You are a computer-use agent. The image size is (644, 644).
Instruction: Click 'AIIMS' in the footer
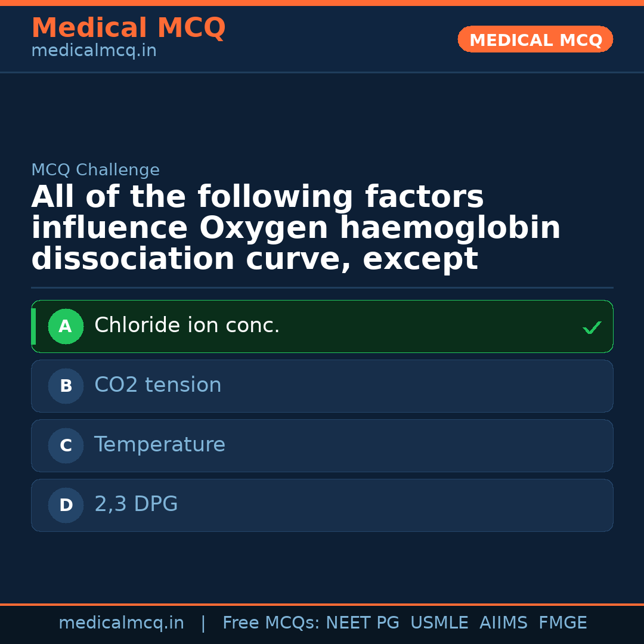click(503, 623)
